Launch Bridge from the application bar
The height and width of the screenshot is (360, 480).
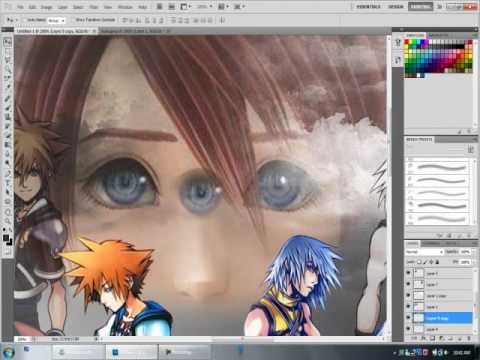[160, 6]
